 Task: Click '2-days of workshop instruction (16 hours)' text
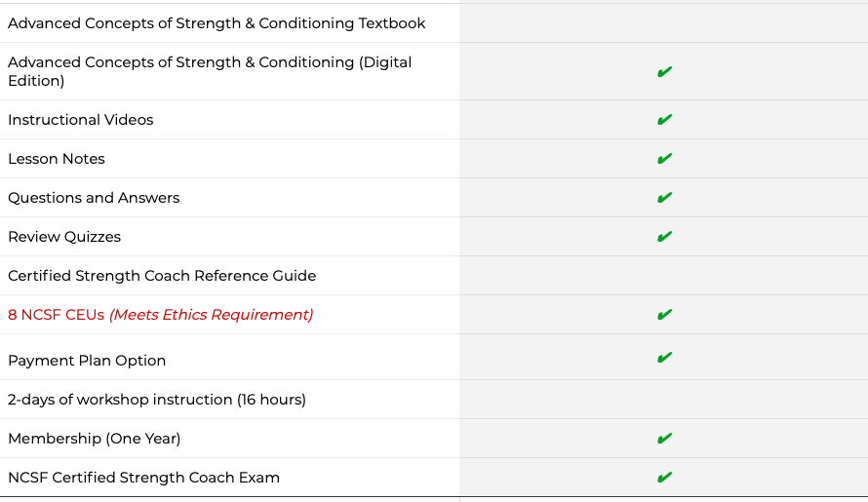(156, 400)
